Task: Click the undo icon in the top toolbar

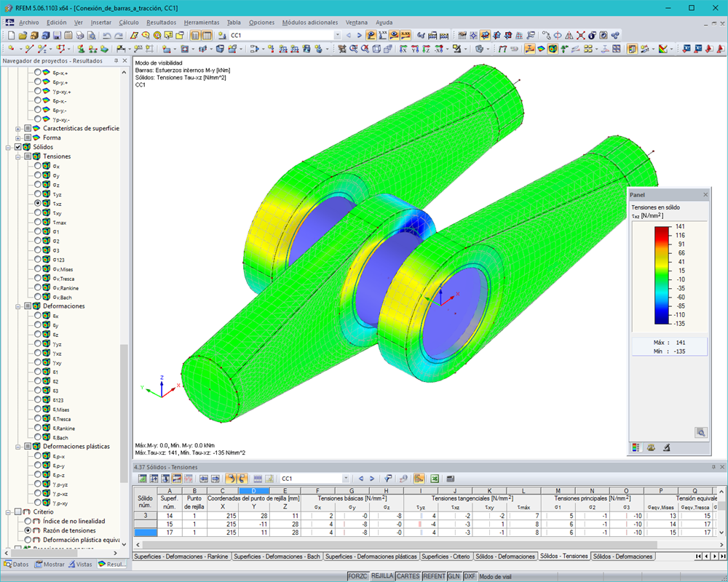Action: pyautogui.click(x=106, y=34)
